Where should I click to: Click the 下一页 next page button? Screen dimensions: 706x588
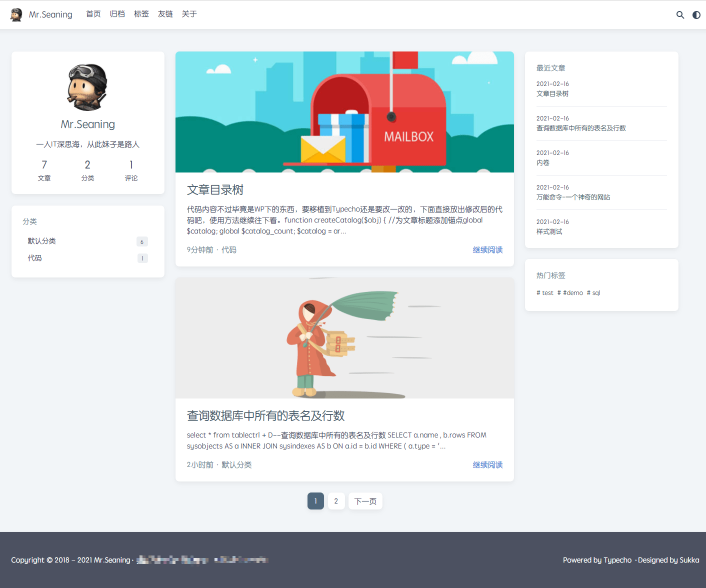pos(365,501)
